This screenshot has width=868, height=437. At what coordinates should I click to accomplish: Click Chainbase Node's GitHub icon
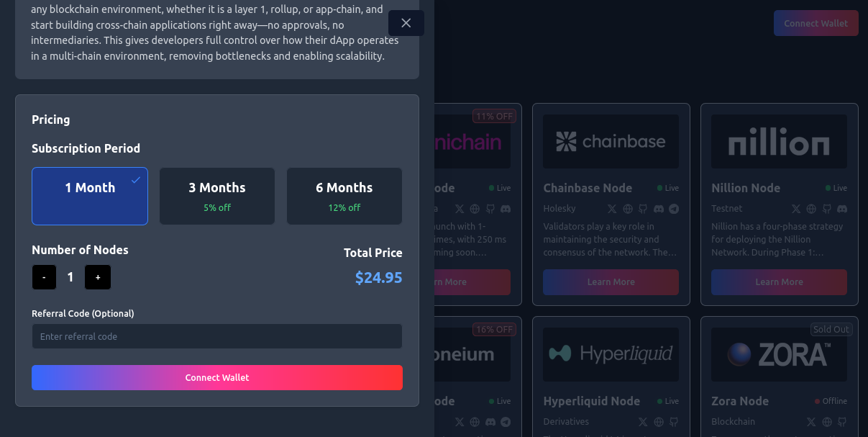[643, 209]
